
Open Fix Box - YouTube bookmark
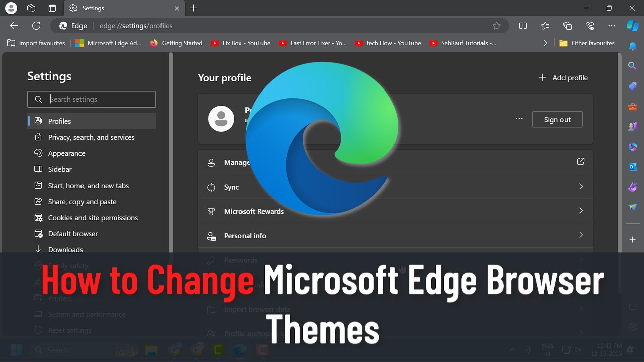coord(240,43)
